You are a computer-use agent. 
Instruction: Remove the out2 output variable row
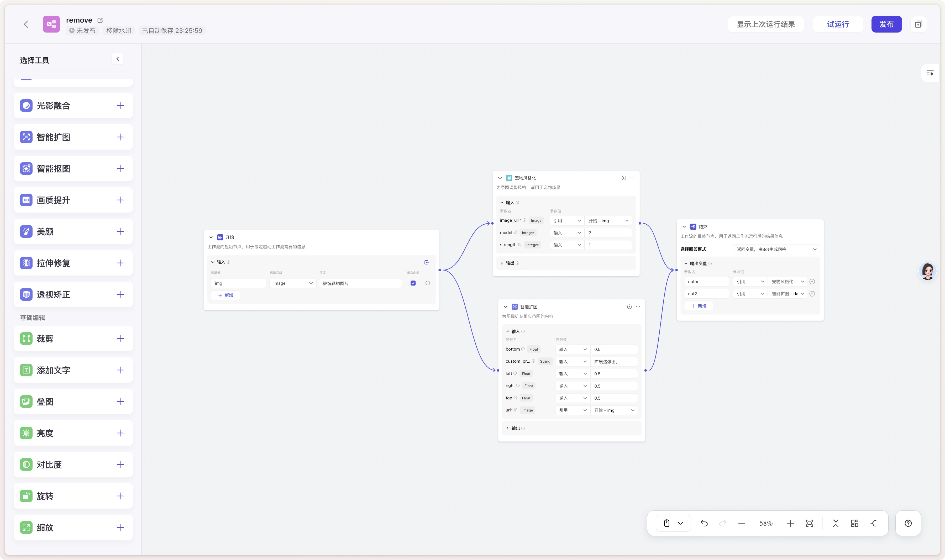pos(812,294)
